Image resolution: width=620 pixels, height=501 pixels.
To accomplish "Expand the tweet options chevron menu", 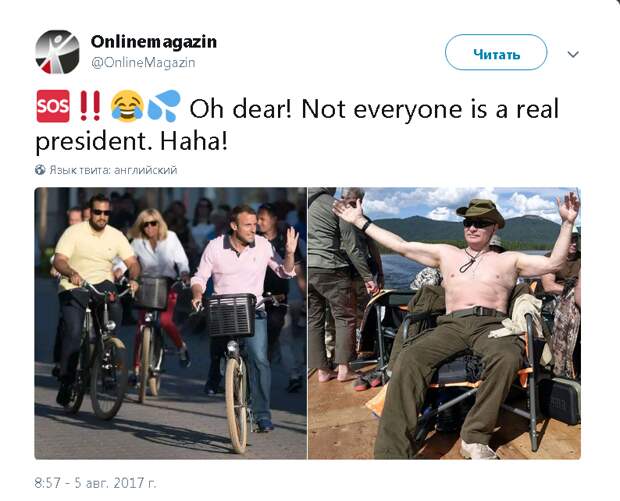I will [x=573, y=54].
